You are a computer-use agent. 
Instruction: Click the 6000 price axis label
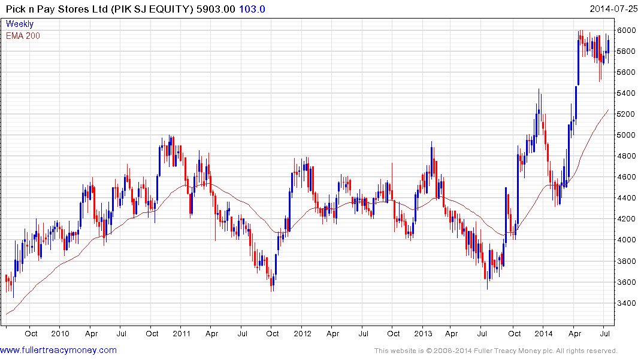pos(626,30)
